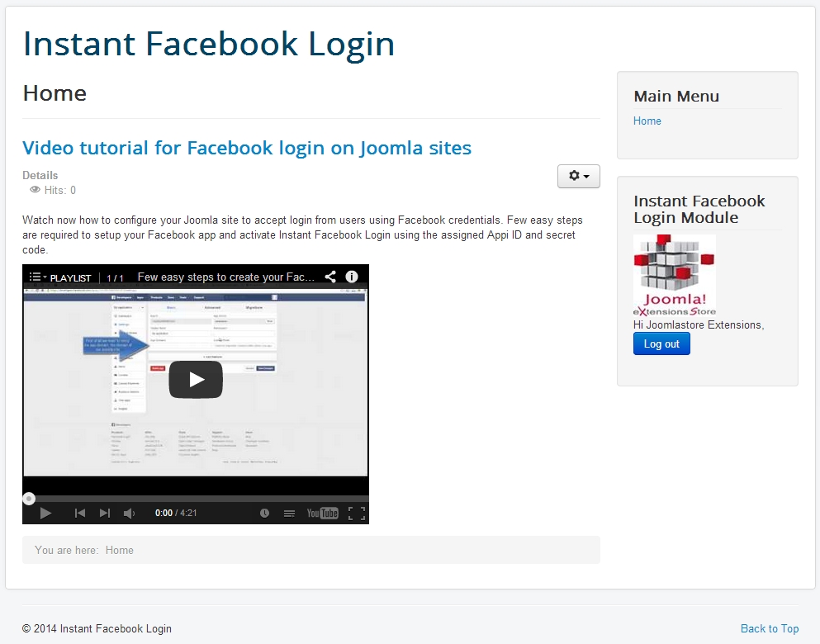820x644 pixels.
Task: Open the video info icon
Action: pyautogui.click(x=352, y=277)
